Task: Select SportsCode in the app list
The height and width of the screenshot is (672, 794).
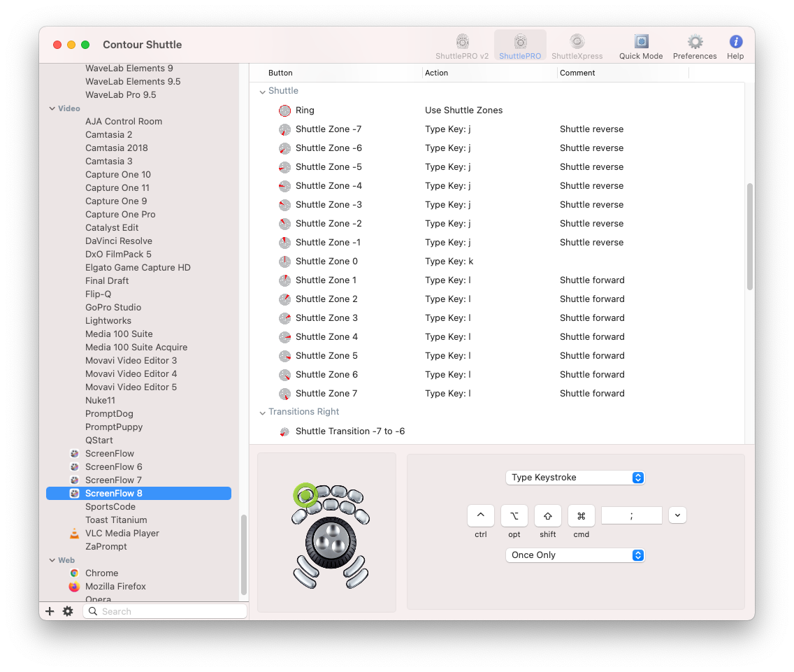Action: pos(110,507)
